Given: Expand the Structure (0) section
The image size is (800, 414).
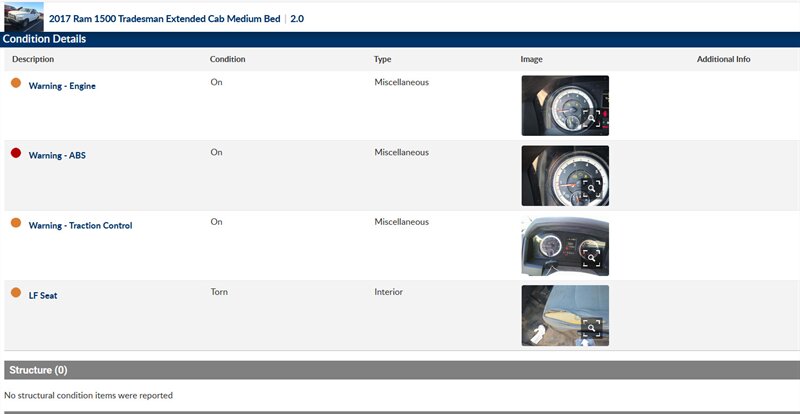Looking at the screenshot, I should point(38,370).
